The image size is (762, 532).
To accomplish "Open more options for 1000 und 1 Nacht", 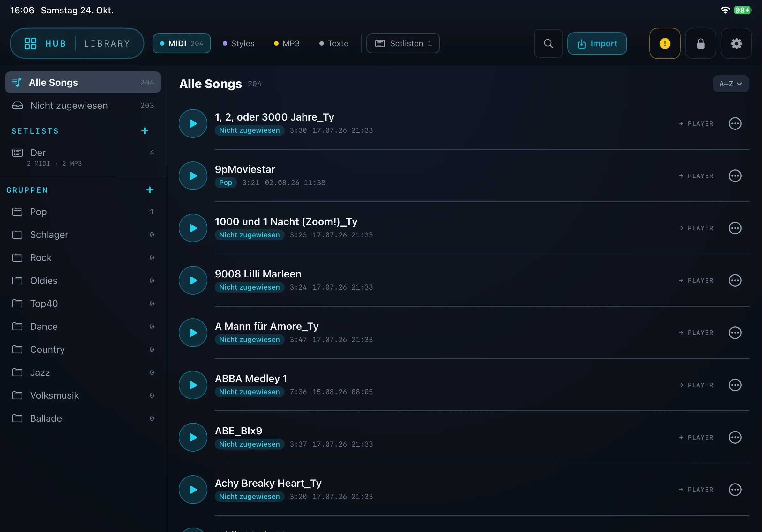I will point(735,228).
